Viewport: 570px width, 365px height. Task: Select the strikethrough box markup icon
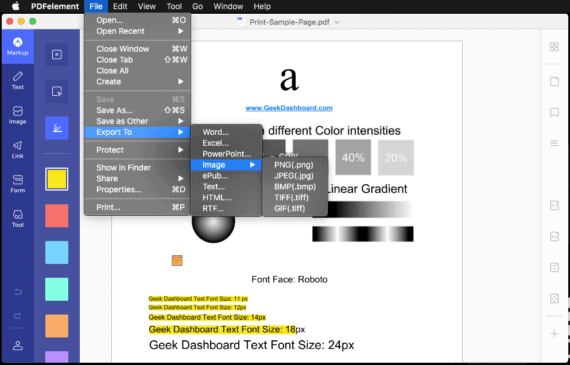pos(57,55)
